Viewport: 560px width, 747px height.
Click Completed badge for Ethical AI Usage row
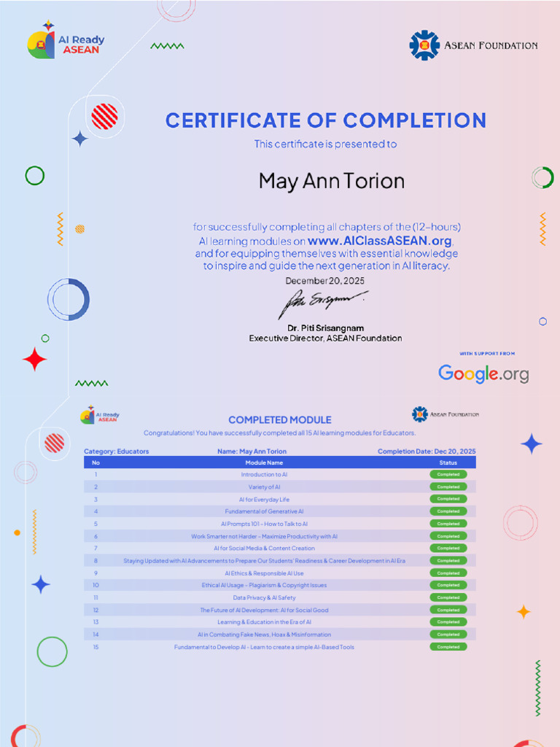pyautogui.click(x=448, y=585)
